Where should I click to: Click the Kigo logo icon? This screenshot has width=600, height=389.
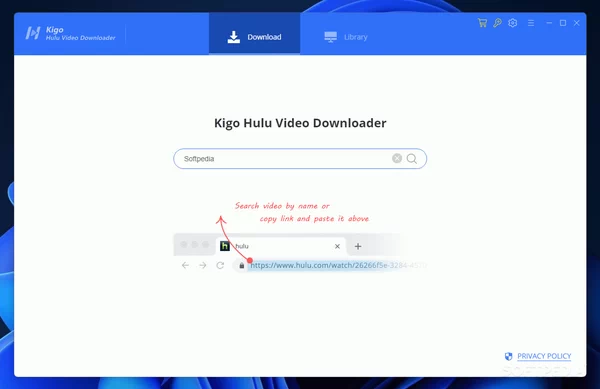click(x=33, y=33)
